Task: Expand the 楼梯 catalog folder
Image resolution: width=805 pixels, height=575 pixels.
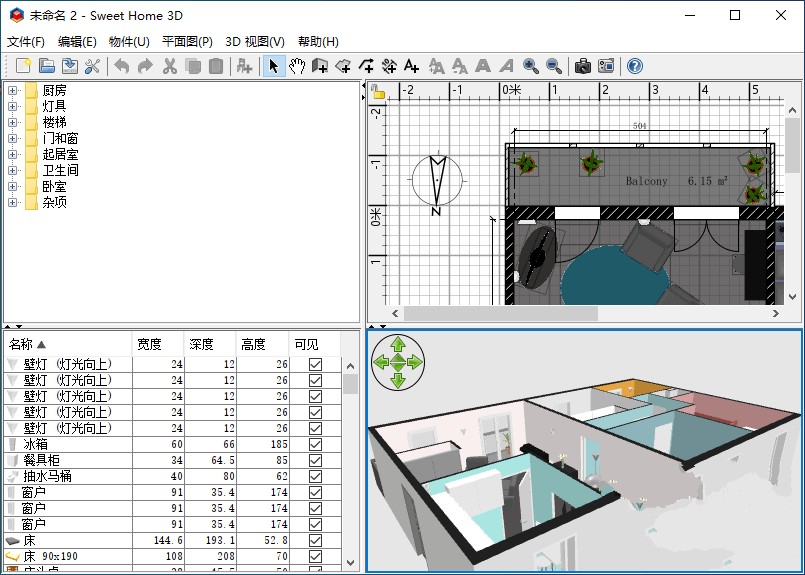Action: coord(12,122)
